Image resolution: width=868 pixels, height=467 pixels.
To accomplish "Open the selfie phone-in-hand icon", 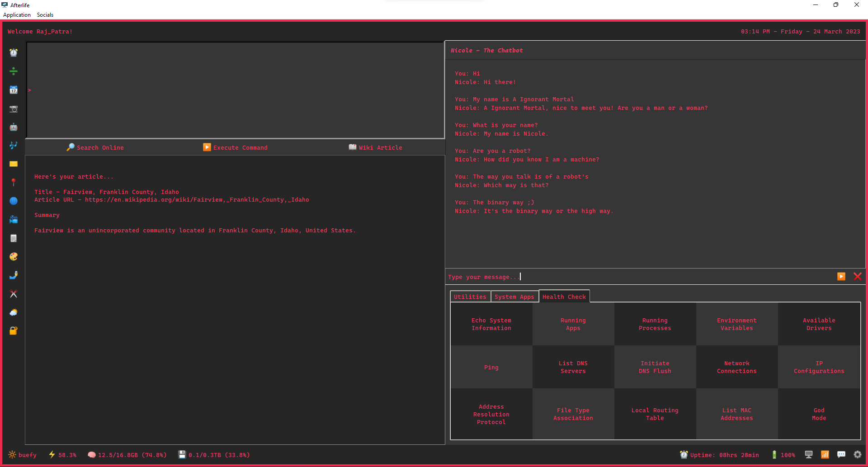I will (14, 275).
